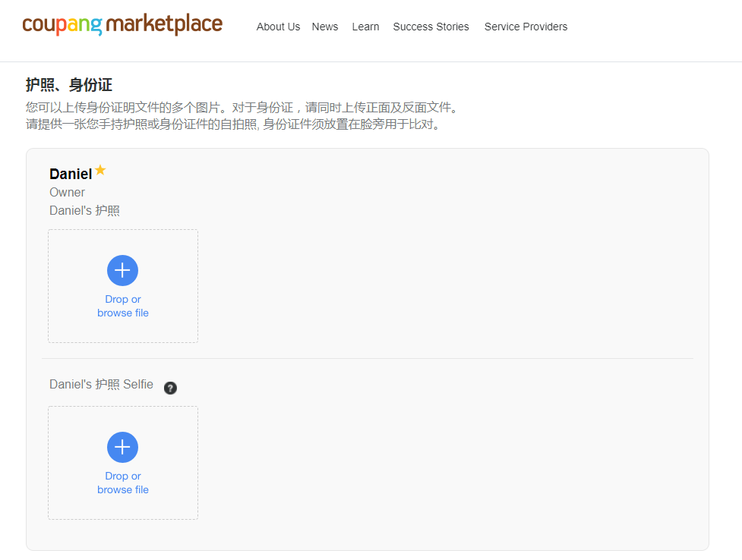Open the About Us page
742x560 pixels.
(278, 27)
